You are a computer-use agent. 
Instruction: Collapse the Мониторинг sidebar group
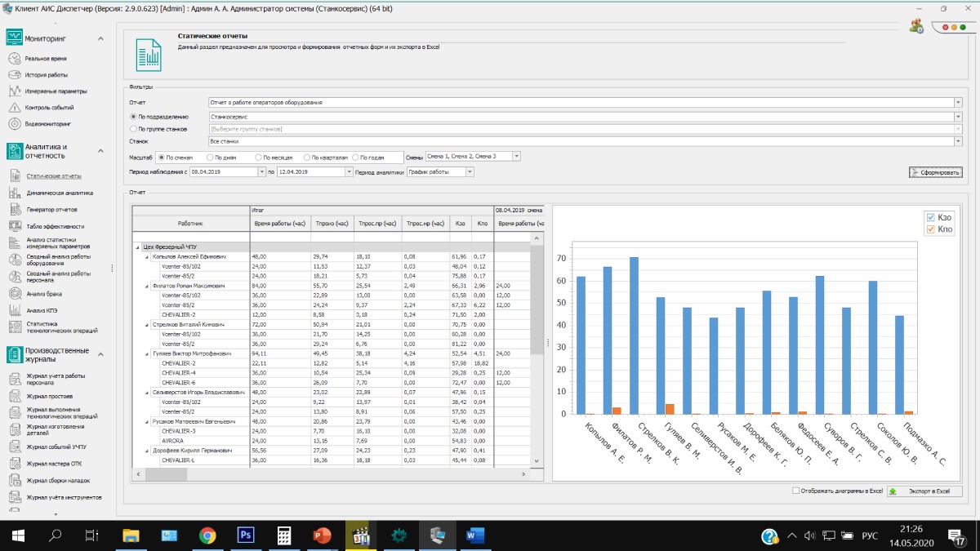pos(100,39)
